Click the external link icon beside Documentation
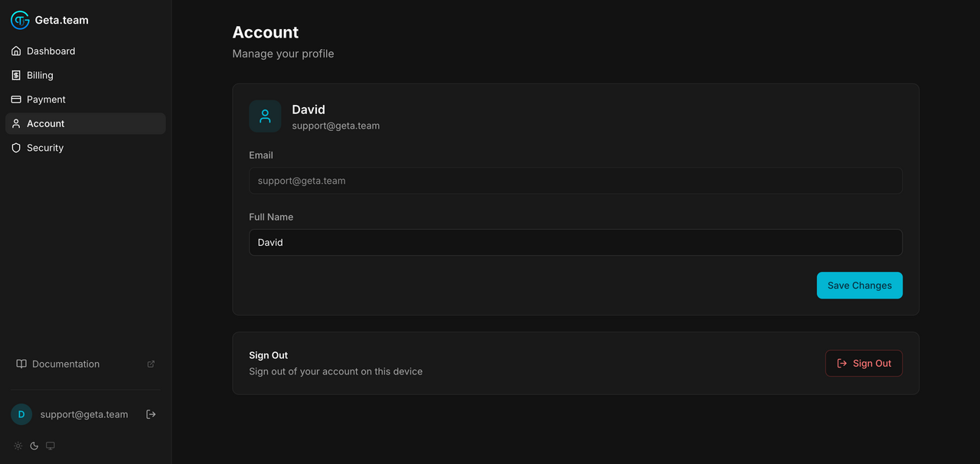The height and width of the screenshot is (464, 980). (x=151, y=364)
